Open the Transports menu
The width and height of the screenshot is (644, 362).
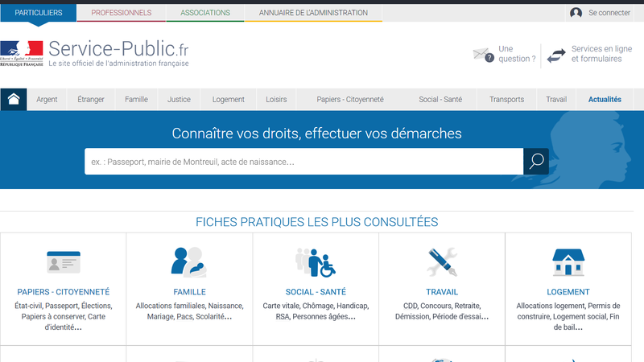[x=506, y=99]
